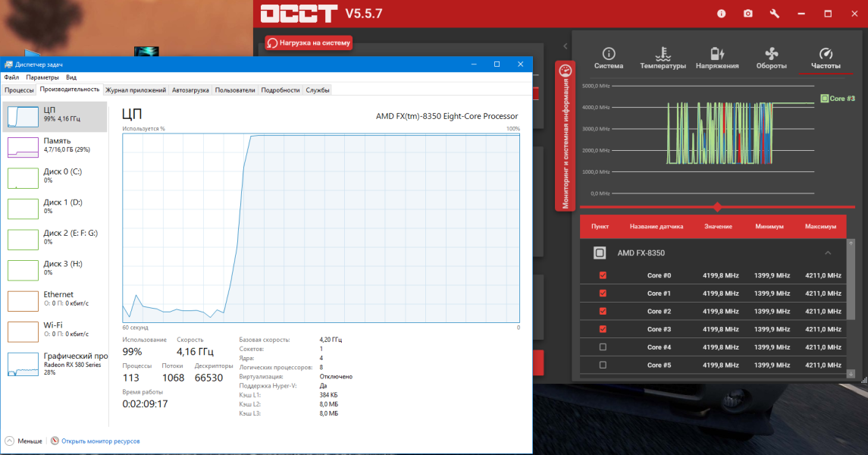Switch to Журнал приложений tab
This screenshot has height=455, width=868.
click(136, 90)
